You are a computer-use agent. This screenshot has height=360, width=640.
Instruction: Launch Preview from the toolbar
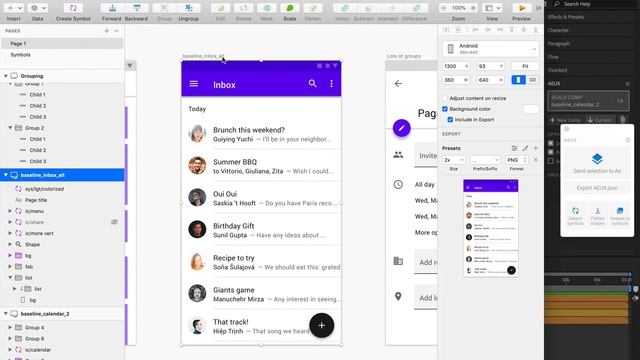coord(522,8)
